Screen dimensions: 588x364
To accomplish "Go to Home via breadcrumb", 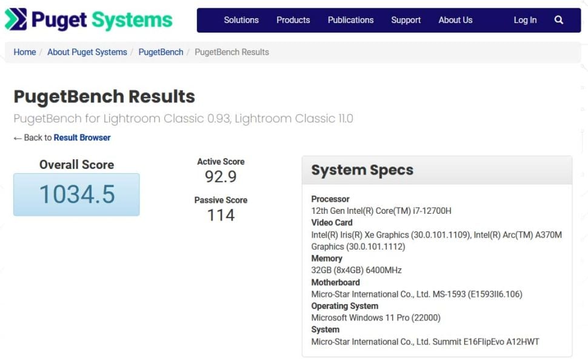I will coord(25,52).
